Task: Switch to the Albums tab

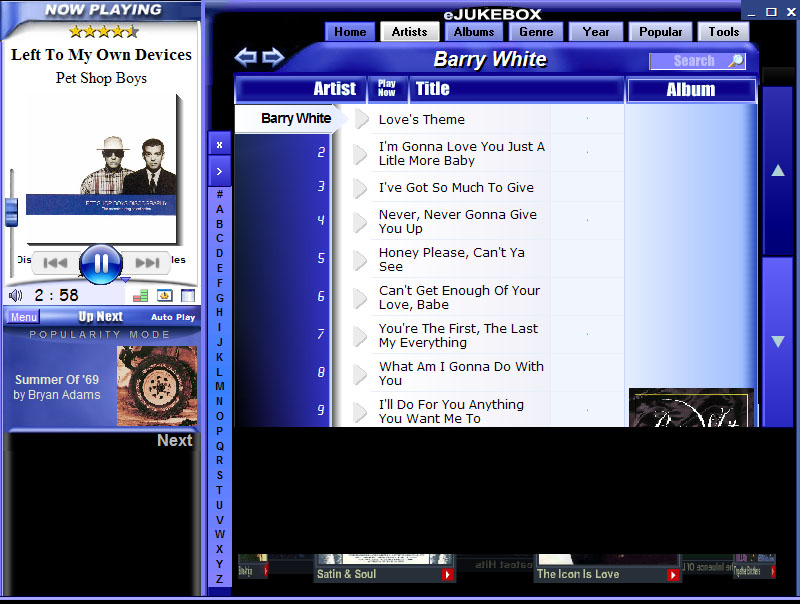Action: [474, 32]
